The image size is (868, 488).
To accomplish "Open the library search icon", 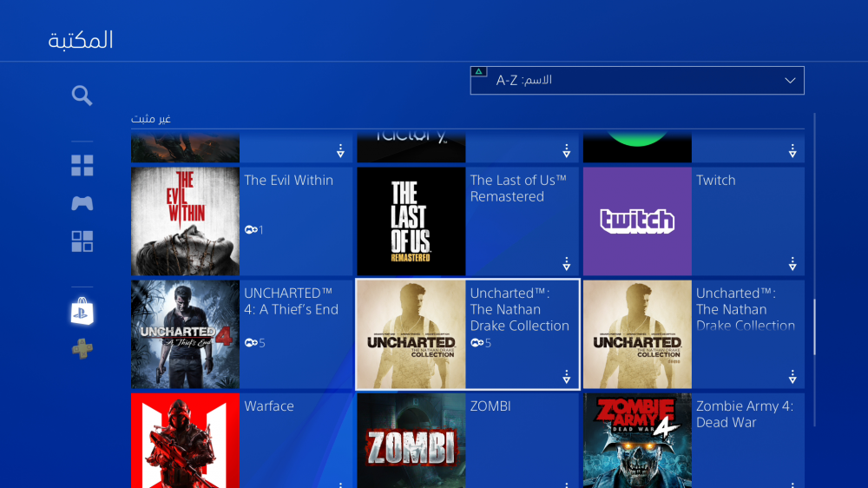I will pyautogui.click(x=82, y=96).
